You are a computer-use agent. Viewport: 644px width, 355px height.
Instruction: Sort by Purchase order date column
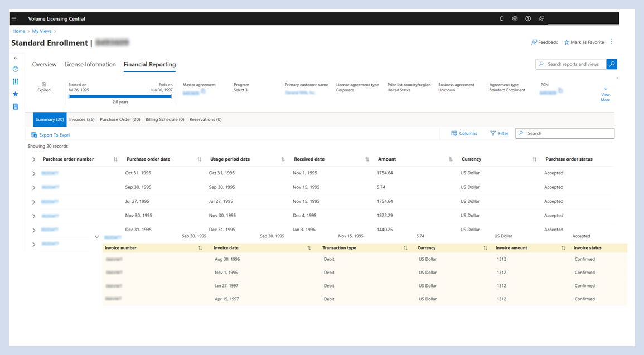coord(199,159)
